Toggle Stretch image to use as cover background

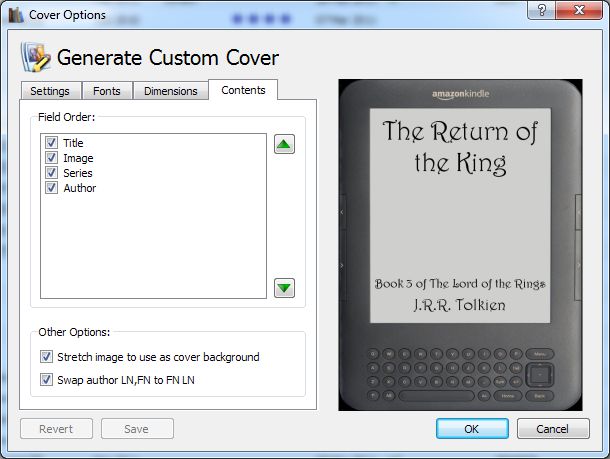46,357
